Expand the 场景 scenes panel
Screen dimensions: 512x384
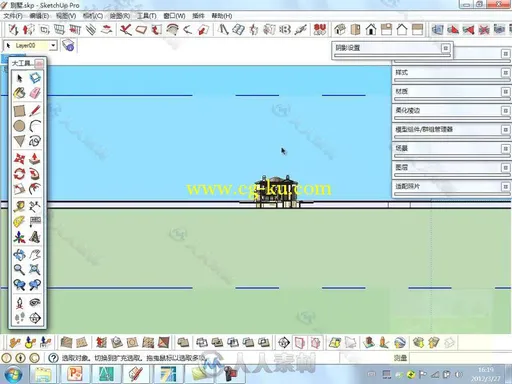coord(506,148)
